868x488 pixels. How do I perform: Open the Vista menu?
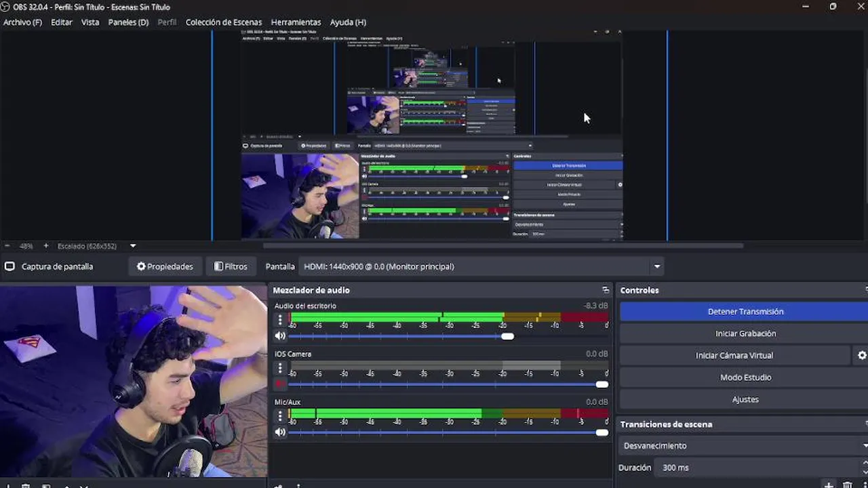coord(90,22)
